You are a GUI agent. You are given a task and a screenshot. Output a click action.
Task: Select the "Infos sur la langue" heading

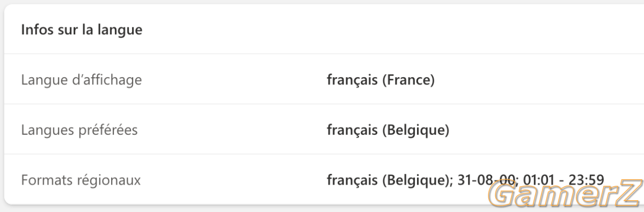coord(82,30)
